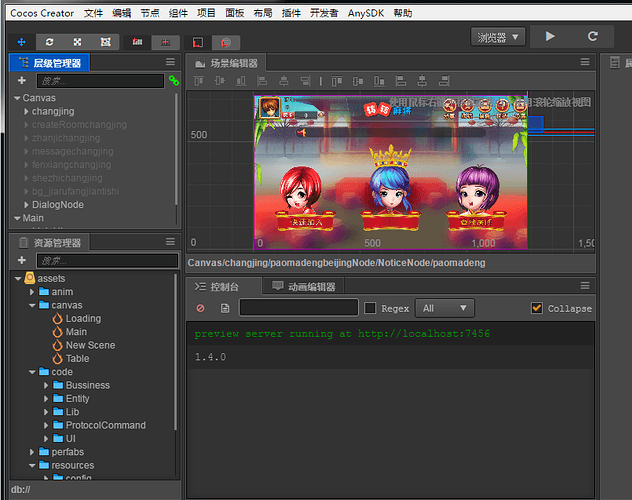Open the 文件 menu

[x=94, y=13]
